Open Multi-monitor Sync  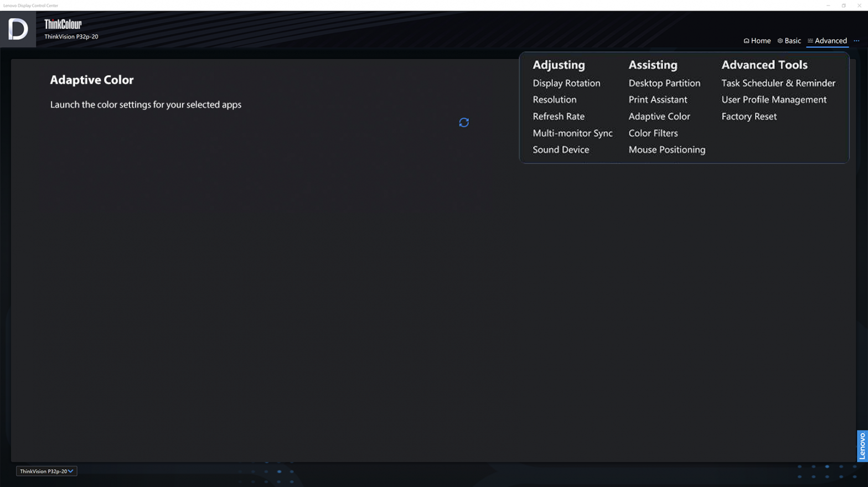(572, 133)
